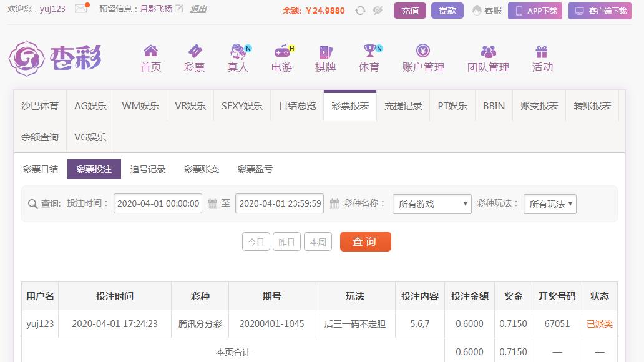Open the 彩票日结 sub-tab
644x362 pixels.
pos(41,169)
